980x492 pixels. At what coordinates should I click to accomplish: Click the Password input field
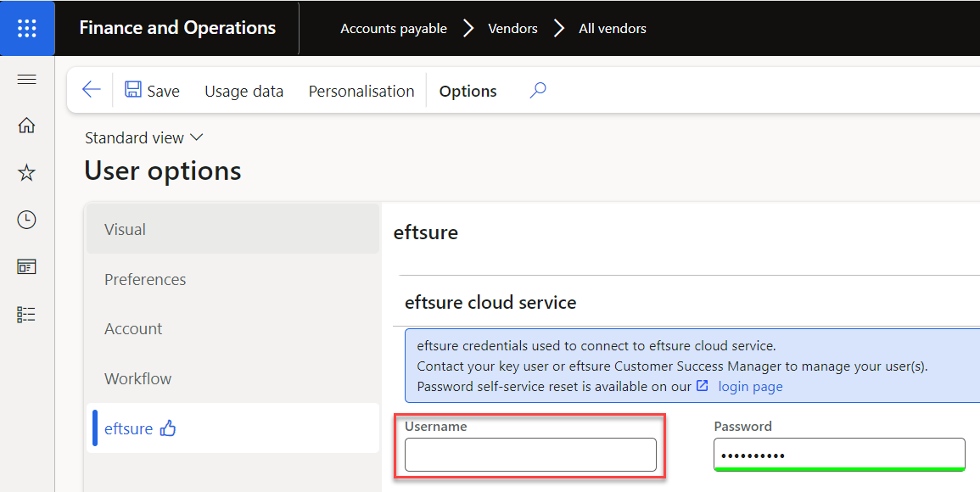click(x=839, y=455)
